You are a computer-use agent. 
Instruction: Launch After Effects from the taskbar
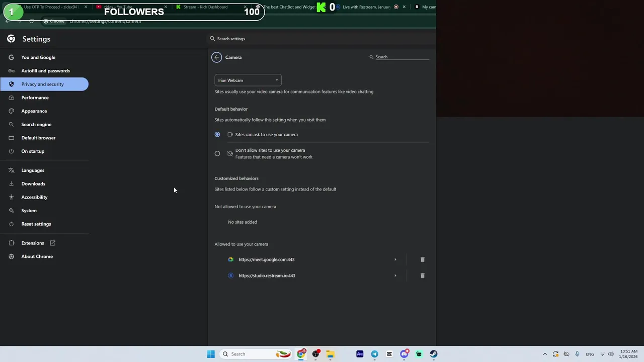pyautogui.click(x=360, y=354)
